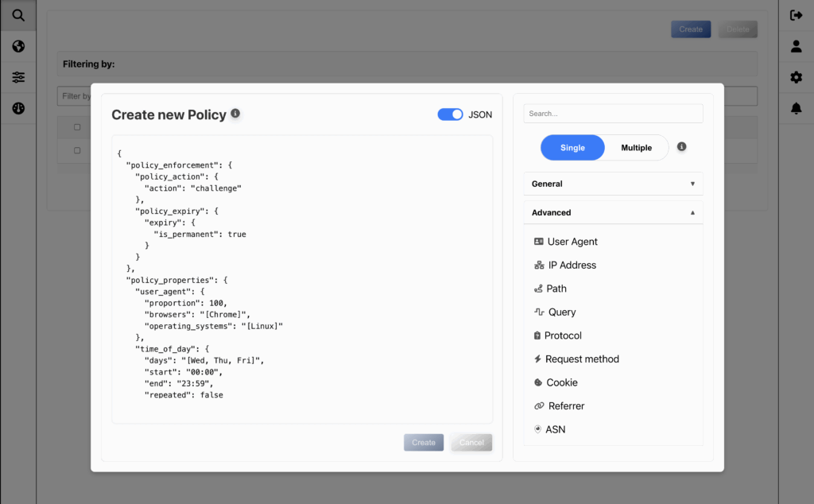Open the user profile icon
Viewport: 814px width, 504px height.
pos(796,46)
